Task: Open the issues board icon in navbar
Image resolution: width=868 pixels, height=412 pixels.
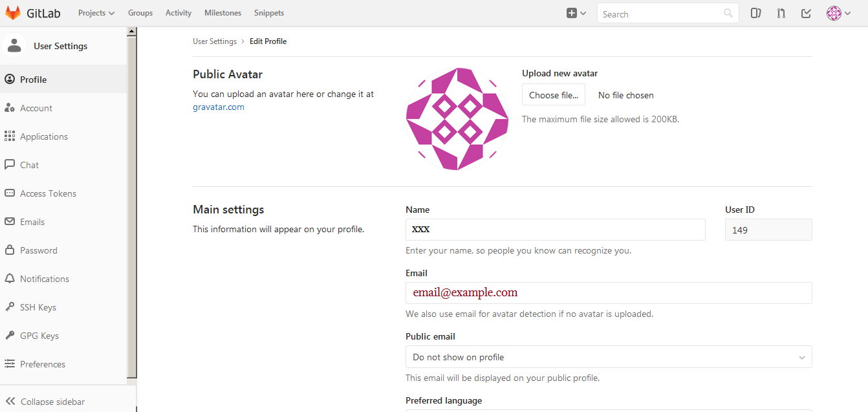Action: pos(755,13)
